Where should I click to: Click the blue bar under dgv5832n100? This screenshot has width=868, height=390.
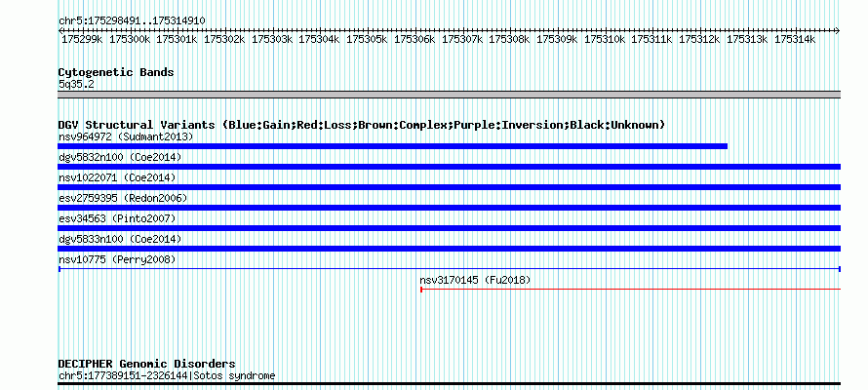pyautogui.click(x=450, y=167)
